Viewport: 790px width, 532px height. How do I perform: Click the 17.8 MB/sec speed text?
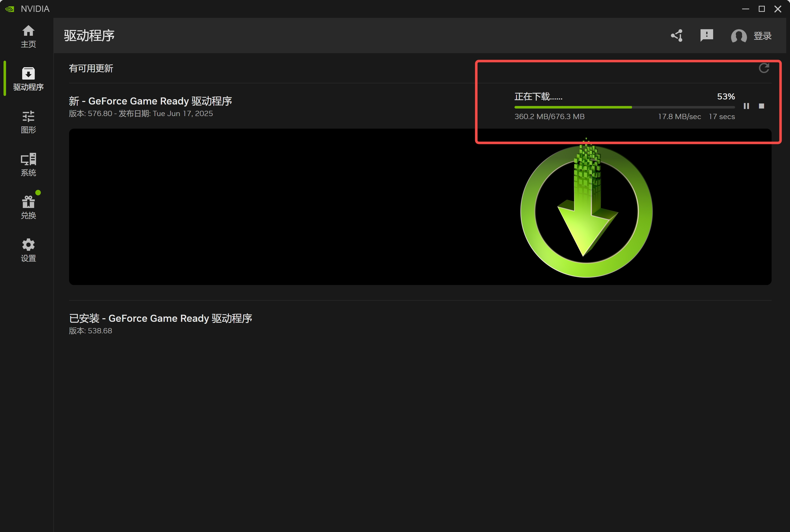(679, 117)
